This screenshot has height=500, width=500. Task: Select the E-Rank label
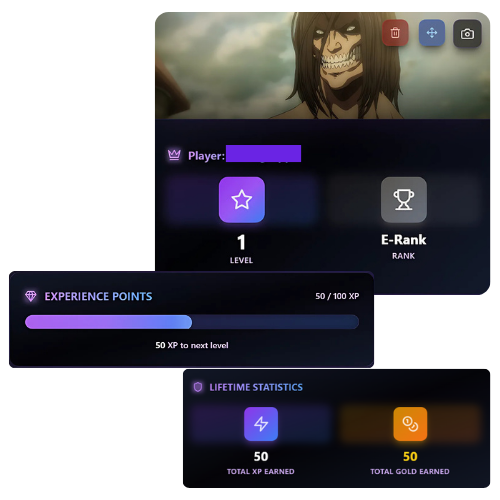tap(404, 240)
